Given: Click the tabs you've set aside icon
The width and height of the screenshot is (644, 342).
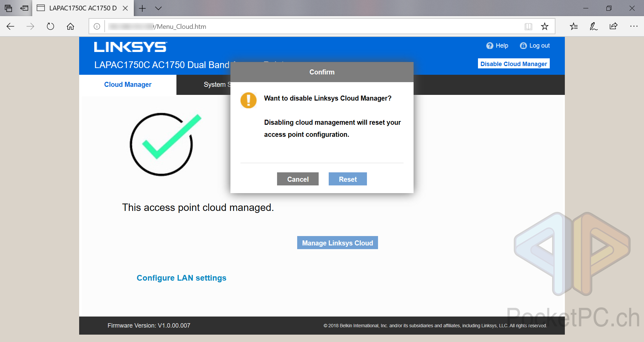Looking at the screenshot, I should pos(8,8).
